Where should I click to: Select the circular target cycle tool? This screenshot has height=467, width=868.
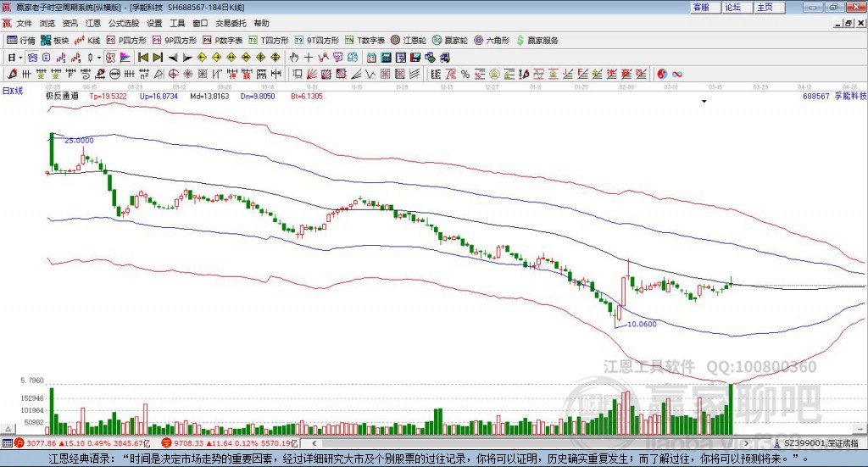click(x=173, y=74)
